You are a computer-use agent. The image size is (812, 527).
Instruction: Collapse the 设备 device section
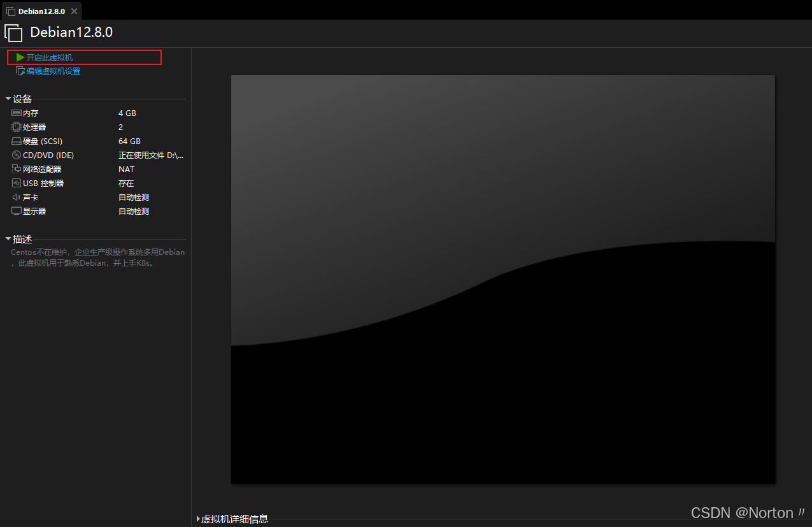pyautogui.click(x=8, y=99)
